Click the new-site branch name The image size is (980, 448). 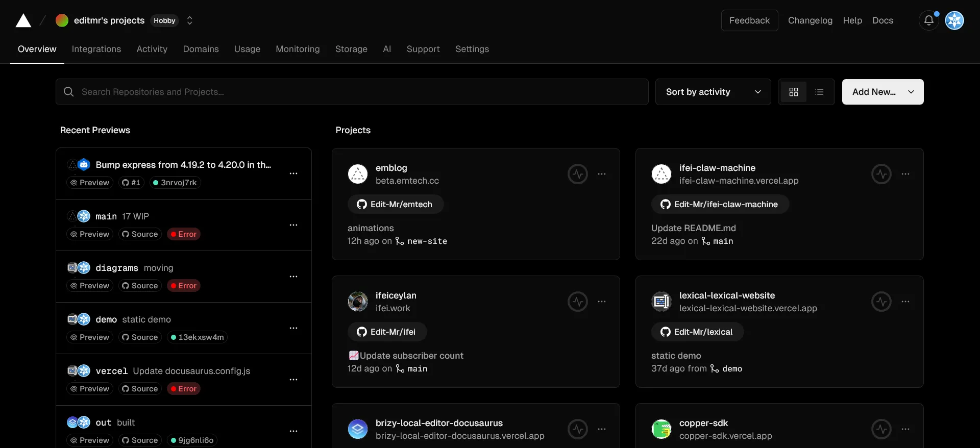tap(427, 241)
